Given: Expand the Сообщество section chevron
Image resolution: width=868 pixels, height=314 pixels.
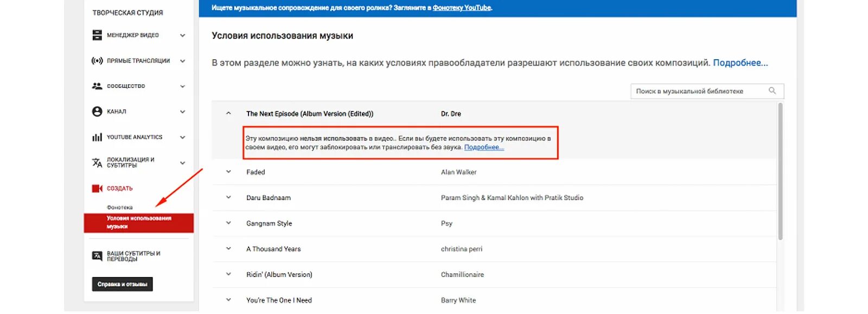Looking at the screenshot, I should [x=182, y=86].
